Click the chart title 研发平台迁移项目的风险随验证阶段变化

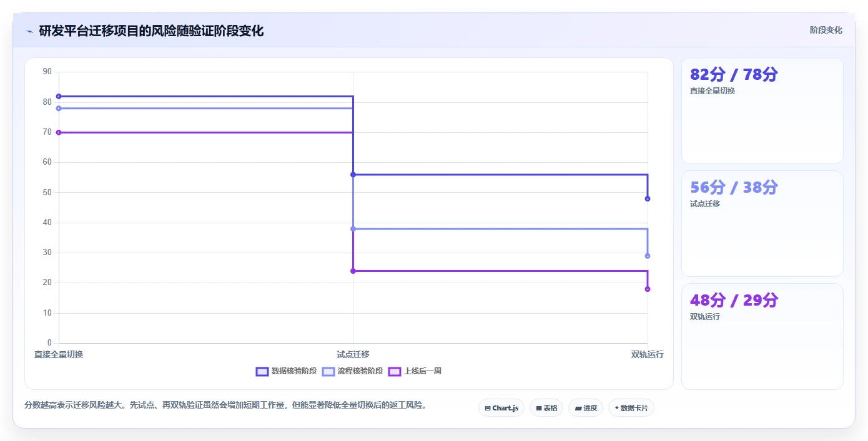(x=151, y=31)
